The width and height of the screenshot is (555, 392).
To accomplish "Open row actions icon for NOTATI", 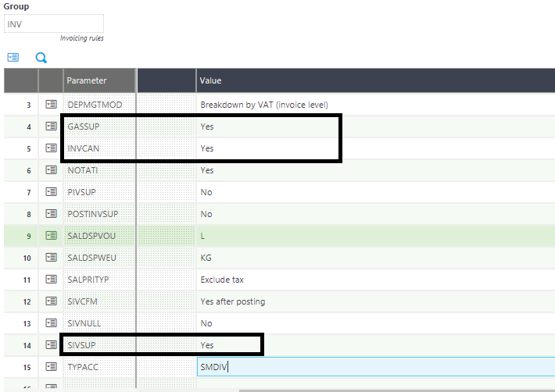I will coord(52,170).
